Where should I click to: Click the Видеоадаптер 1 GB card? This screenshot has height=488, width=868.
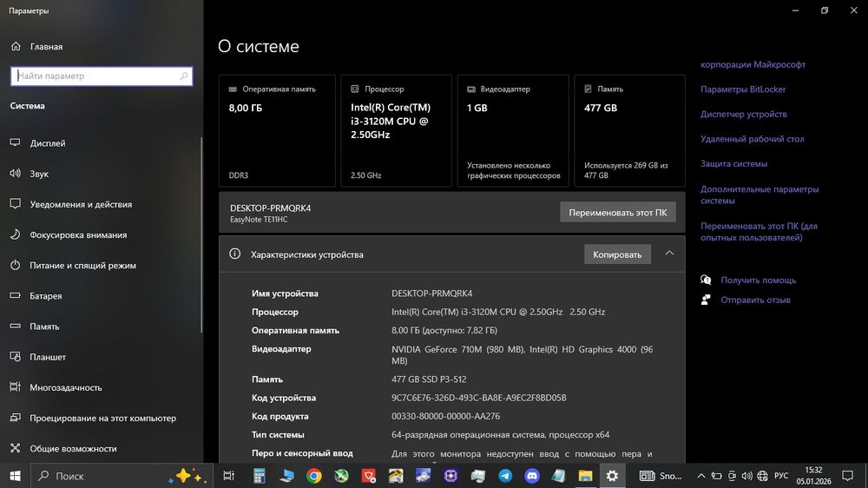click(x=513, y=131)
